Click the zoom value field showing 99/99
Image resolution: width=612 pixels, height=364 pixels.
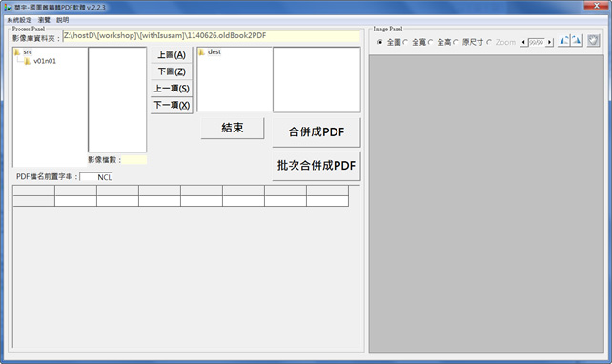[x=537, y=42]
